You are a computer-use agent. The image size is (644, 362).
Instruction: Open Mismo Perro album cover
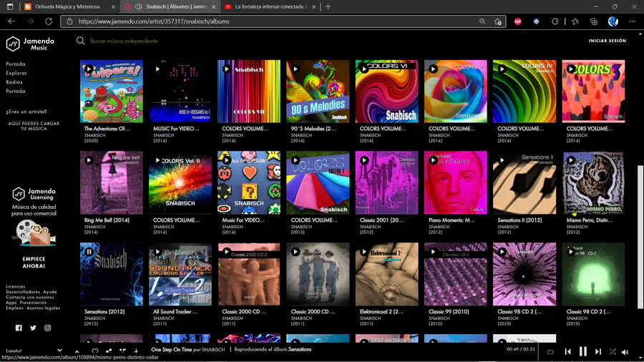[x=593, y=182]
